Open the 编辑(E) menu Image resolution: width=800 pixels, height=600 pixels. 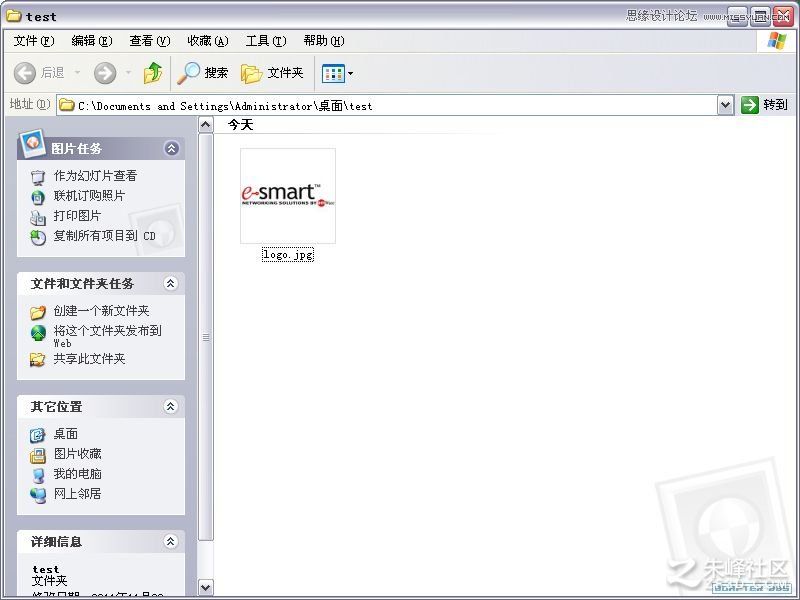pyautogui.click(x=92, y=41)
